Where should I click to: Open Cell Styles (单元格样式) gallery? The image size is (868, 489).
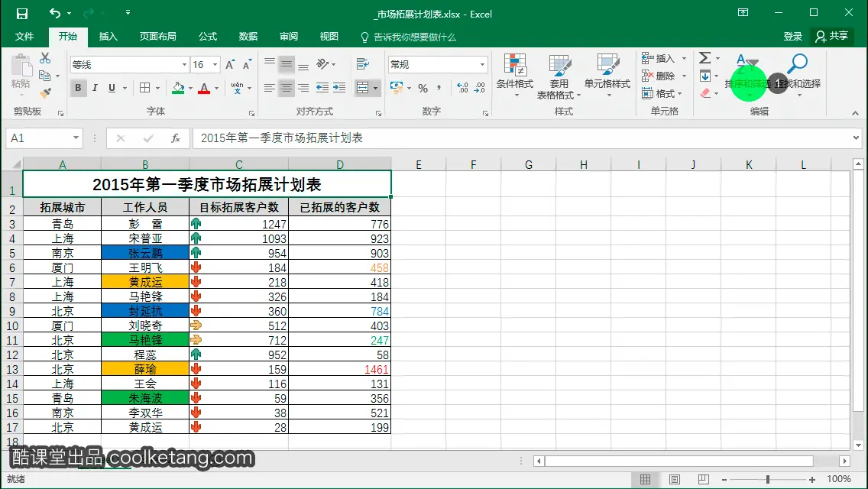click(x=607, y=76)
